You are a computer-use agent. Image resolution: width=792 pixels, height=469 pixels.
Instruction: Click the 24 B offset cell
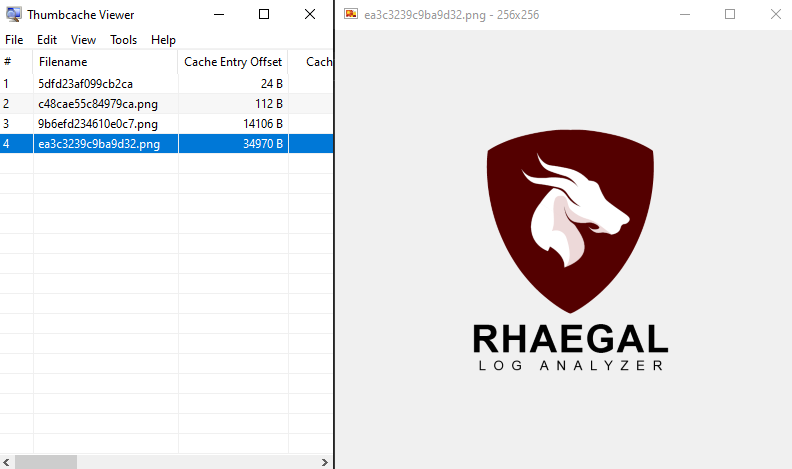point(233,84)
